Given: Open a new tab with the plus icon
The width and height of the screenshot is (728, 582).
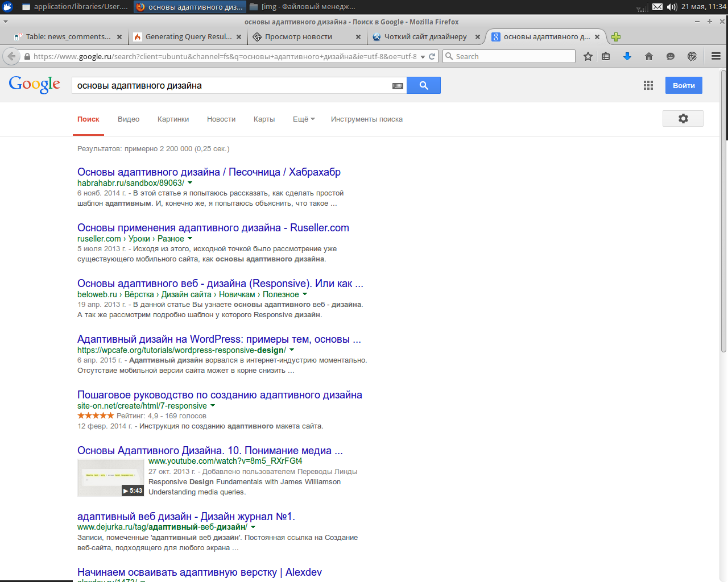Looking at the screenshot, I should click(616, 37).
